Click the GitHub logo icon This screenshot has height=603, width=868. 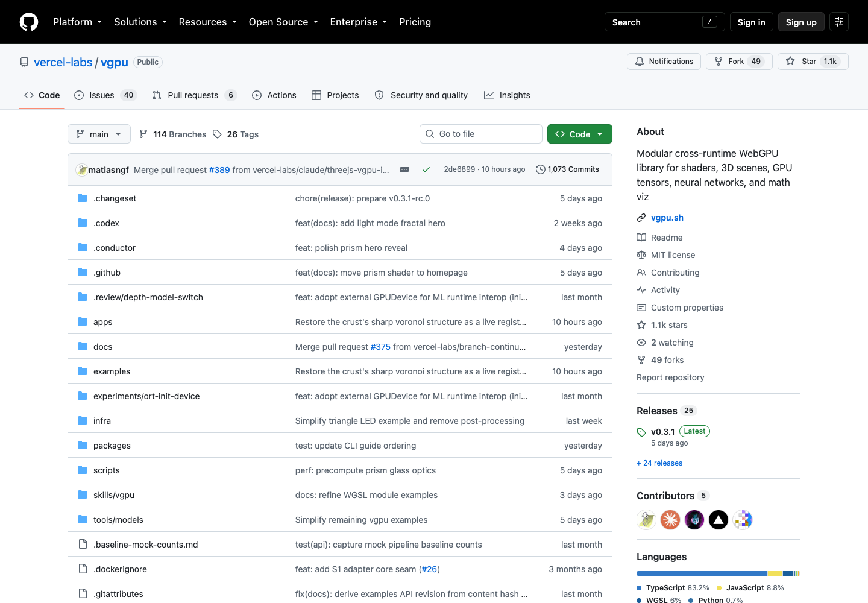click(29, 22)
